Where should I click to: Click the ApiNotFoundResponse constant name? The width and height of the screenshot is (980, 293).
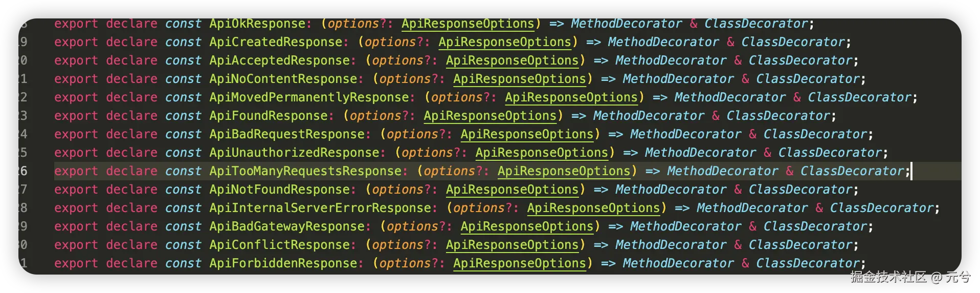[279, 190]
